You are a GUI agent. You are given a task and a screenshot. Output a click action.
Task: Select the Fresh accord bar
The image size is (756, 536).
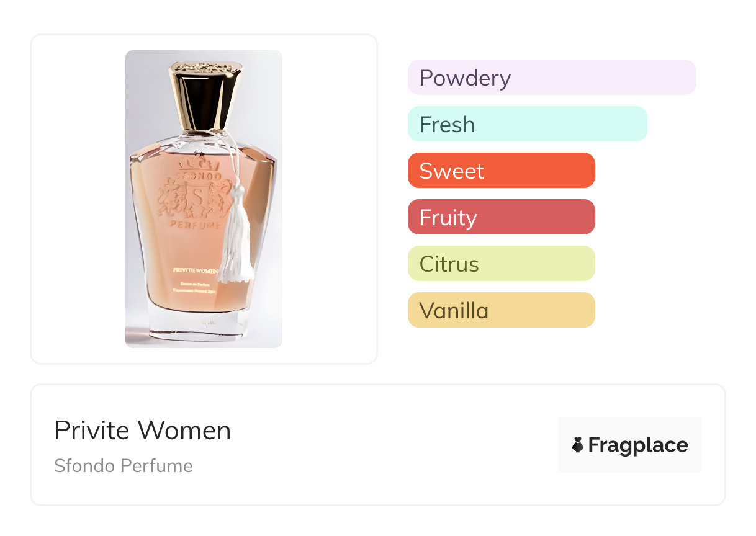(x=527, y=124)
